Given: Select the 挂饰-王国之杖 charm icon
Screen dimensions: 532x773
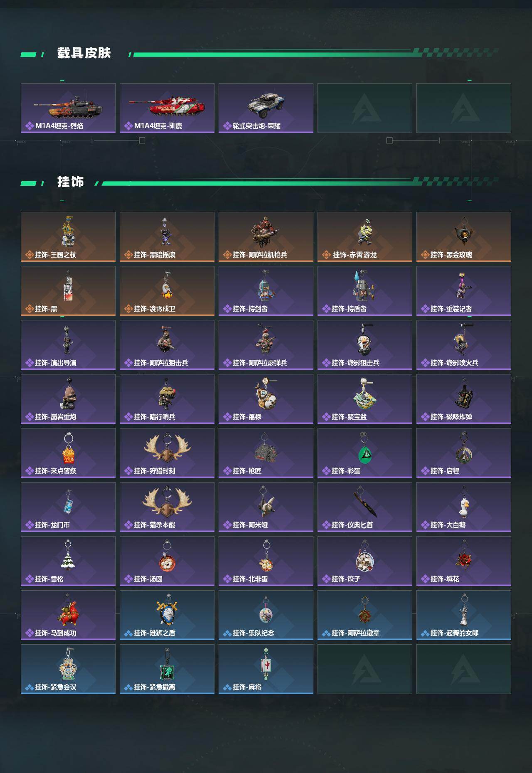Looking at the screenshot, I should coord(68,237).
